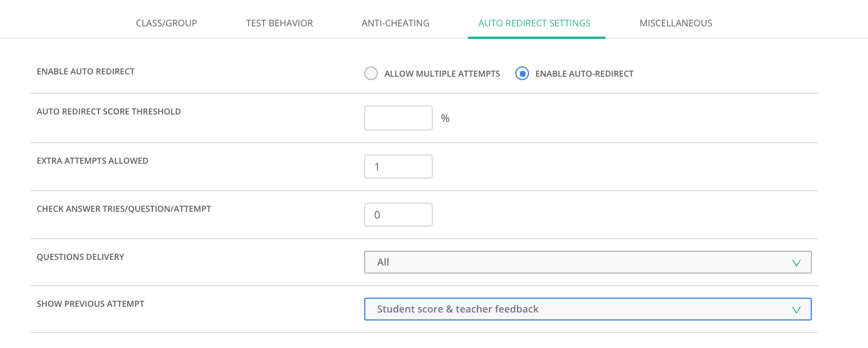868x348 pixels.
Task: Focus the Extra Attempts Allowed input box
Action: [398, 167]
